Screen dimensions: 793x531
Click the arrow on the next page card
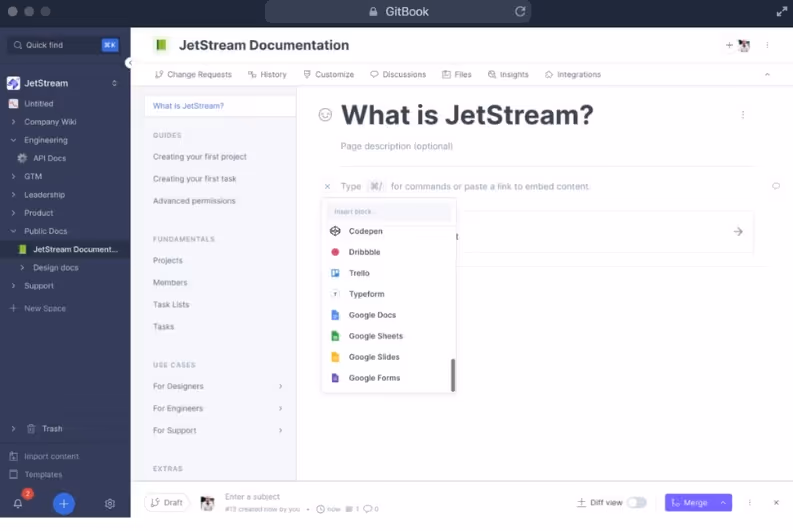(738, 232)
